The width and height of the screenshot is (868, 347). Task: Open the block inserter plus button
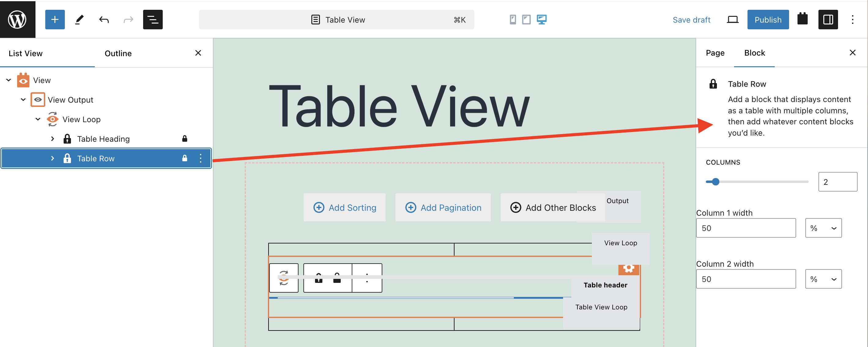[54, 20]
